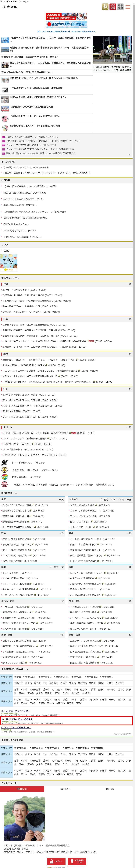This screenshot has height=868, width=135.
Task: Click the Chiba Jets team logo
Action: (5, 484)
